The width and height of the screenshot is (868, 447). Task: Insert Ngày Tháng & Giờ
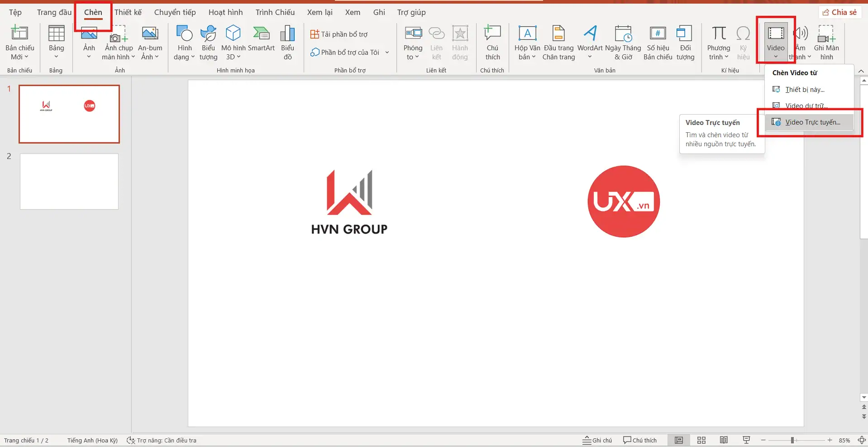(x=624, y=42)
